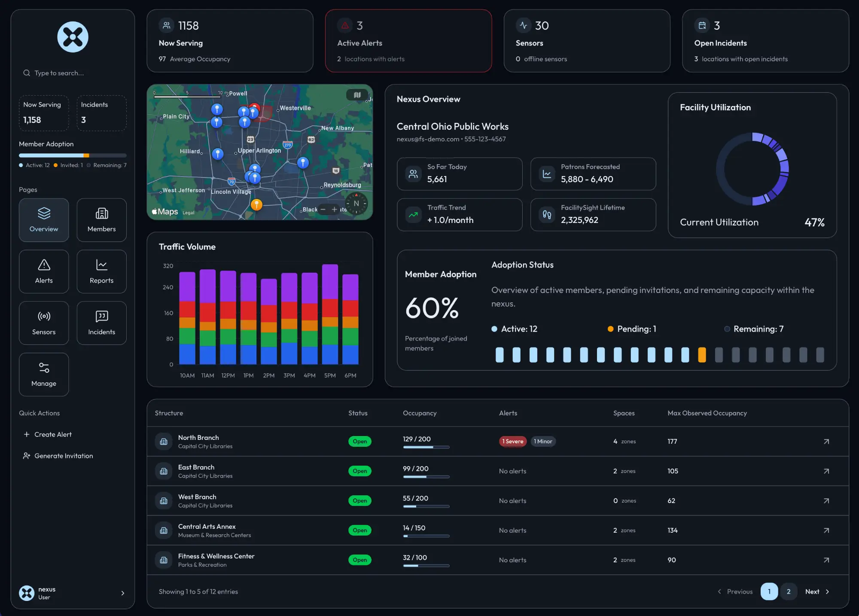
Task: Toggle the map style button on the map
Action: coord(357,95)
